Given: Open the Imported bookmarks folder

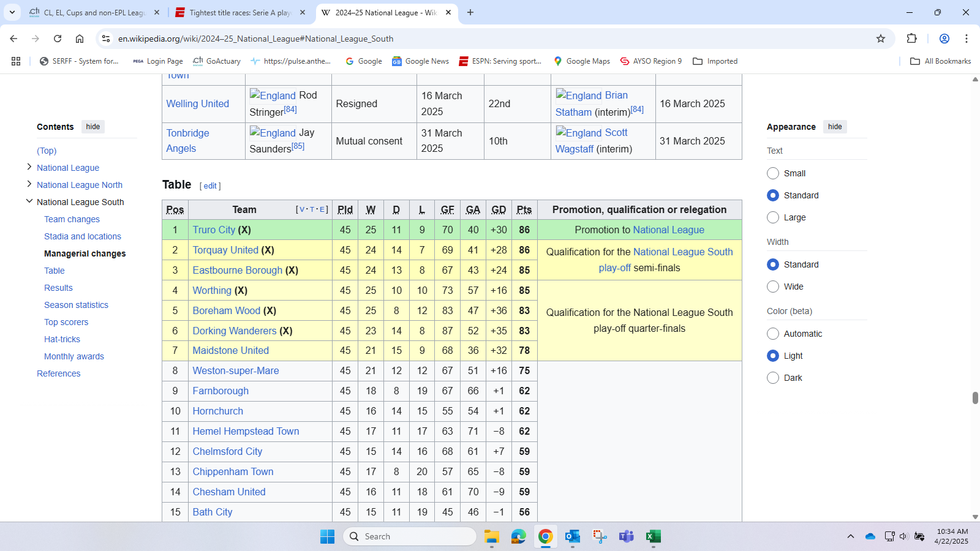Looking at the screenshot, I should (x=715, y=61).
